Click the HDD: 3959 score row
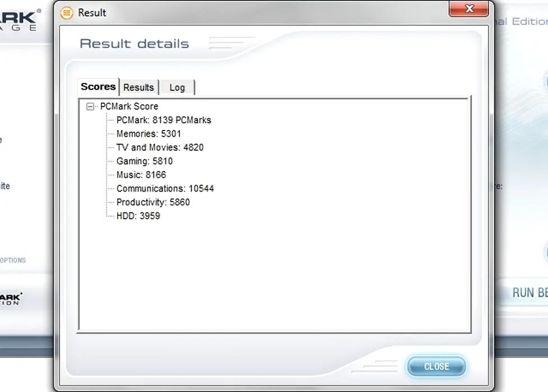548x392 pixels. point(138,216)
